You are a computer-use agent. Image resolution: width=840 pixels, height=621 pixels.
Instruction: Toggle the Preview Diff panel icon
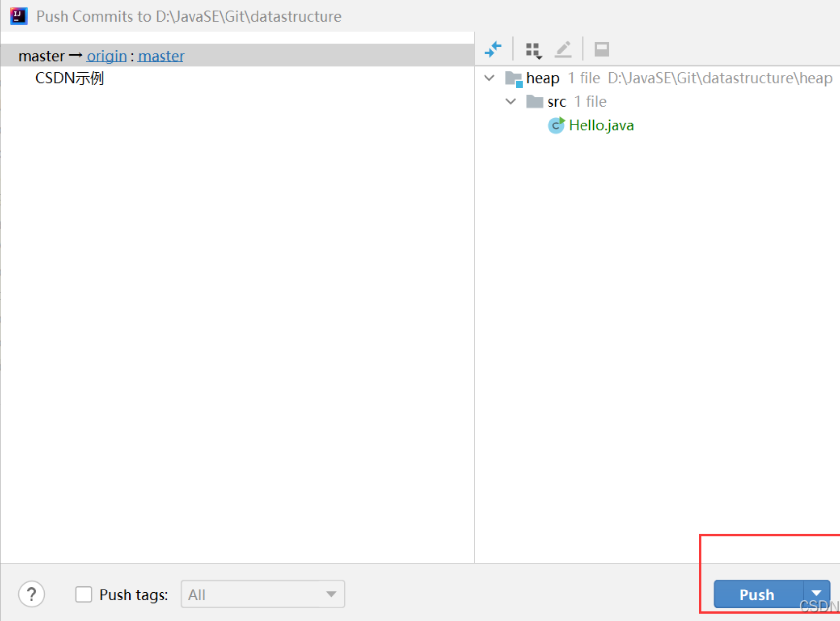click(x=601, y=49)
